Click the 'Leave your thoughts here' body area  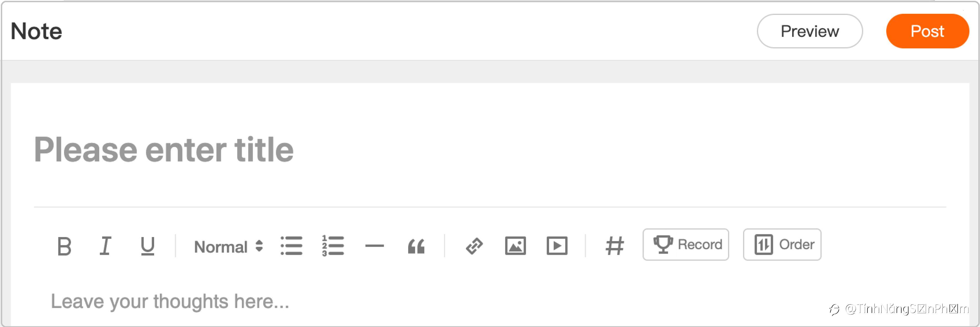pyautogui.click(x=490, y=302)
